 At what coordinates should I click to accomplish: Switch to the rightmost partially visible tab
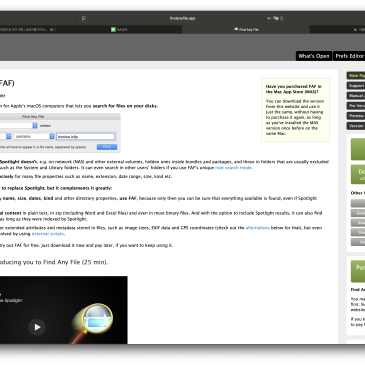[x=337, y=29]
